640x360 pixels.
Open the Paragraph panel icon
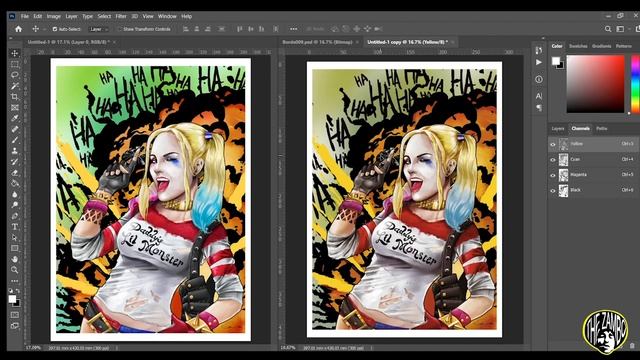pos(539,108)
